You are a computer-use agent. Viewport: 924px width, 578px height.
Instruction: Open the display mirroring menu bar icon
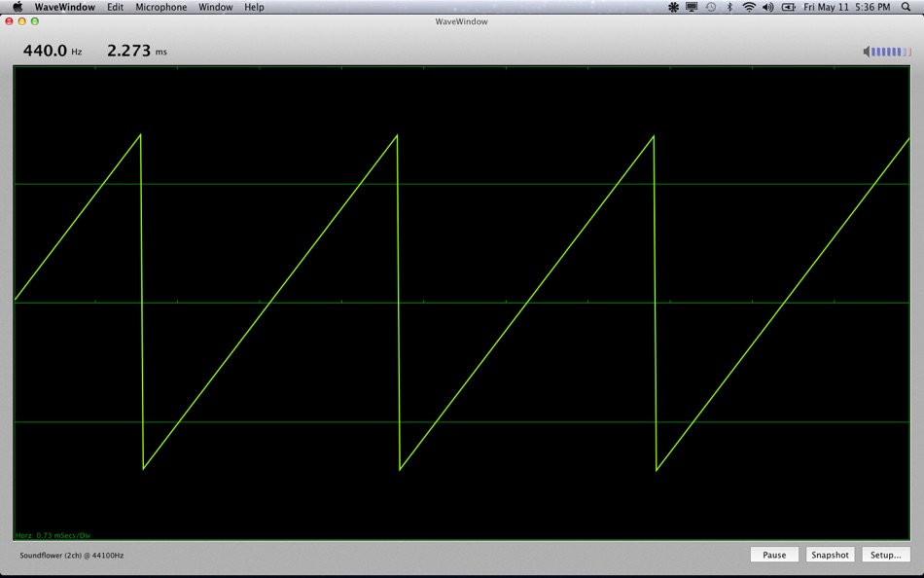tap(692, 7)
